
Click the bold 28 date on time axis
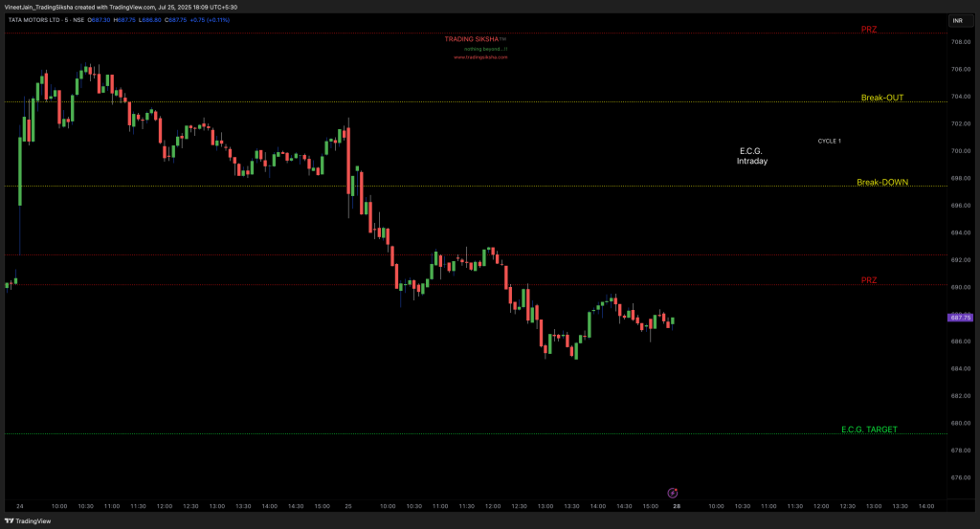coord(677,505)
